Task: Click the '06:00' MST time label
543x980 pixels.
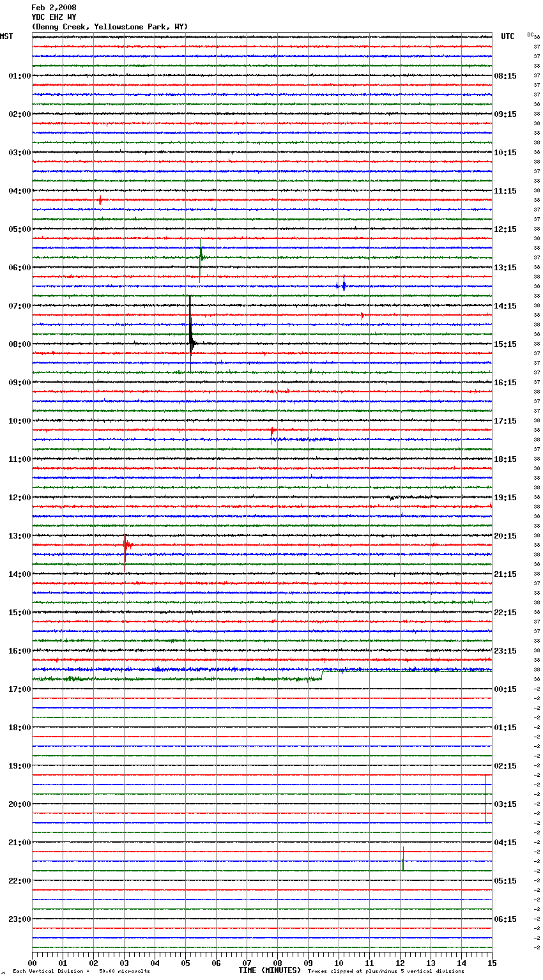Action: [20, 268]
